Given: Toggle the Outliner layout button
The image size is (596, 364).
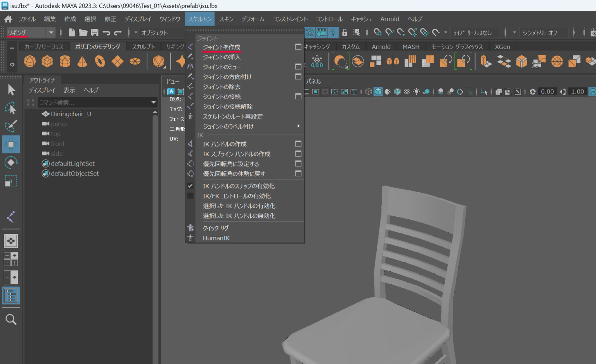Looking at the screenshot, I should (x=11, y=296).
